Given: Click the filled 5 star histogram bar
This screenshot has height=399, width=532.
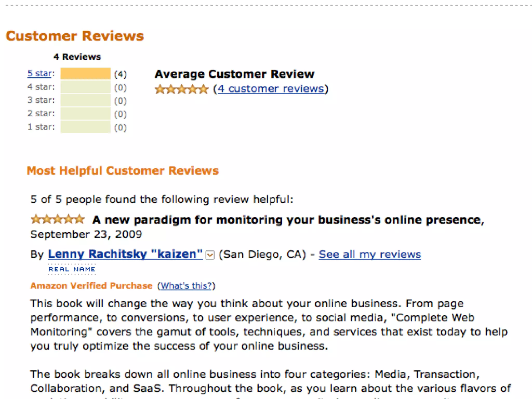Looking at the screenshot, I should click(x=85, y=74).
